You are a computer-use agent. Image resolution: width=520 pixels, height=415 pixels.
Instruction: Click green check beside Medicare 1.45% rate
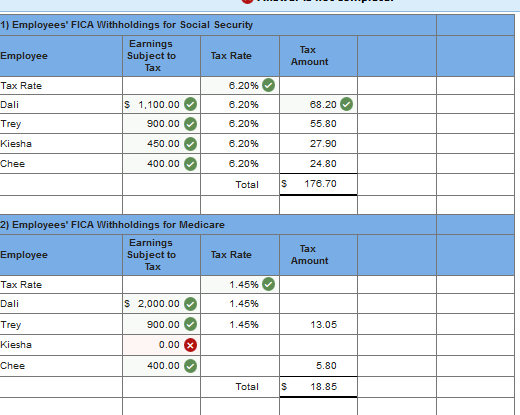click(268, 284)
